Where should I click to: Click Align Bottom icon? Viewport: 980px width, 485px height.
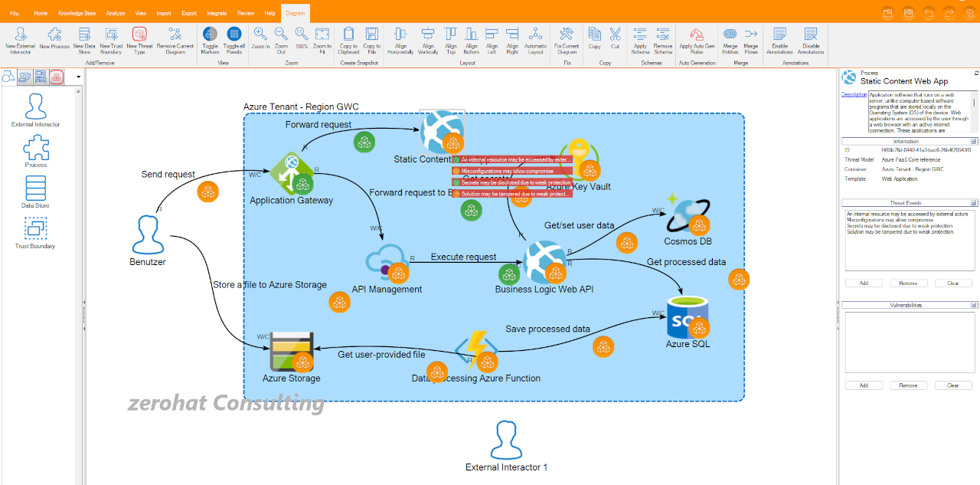(x=471, y=40)
